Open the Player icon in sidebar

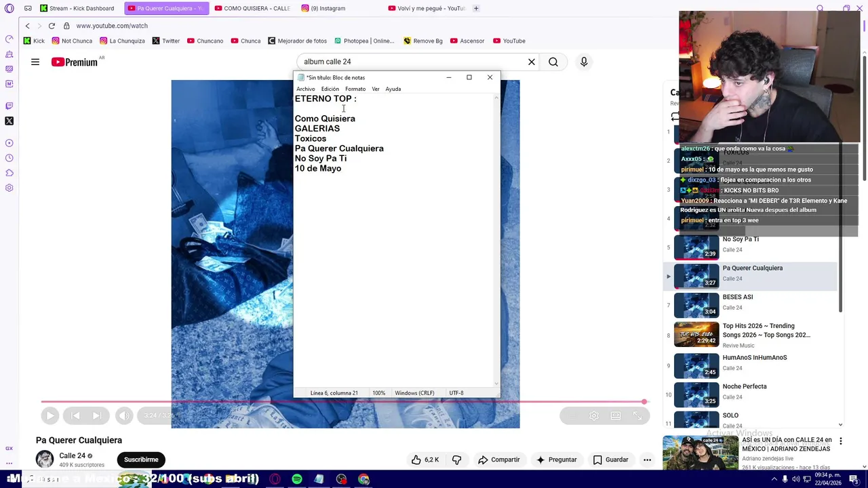[x=9, y=143]
